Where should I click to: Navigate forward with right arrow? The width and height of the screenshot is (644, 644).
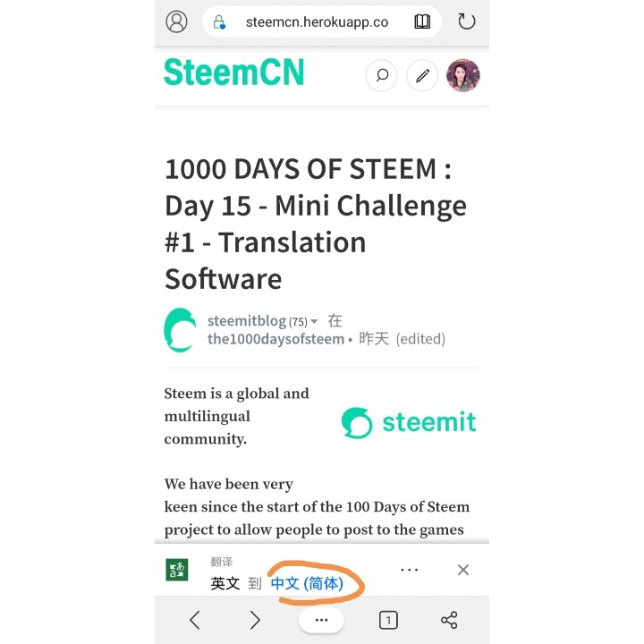[255, 620]
